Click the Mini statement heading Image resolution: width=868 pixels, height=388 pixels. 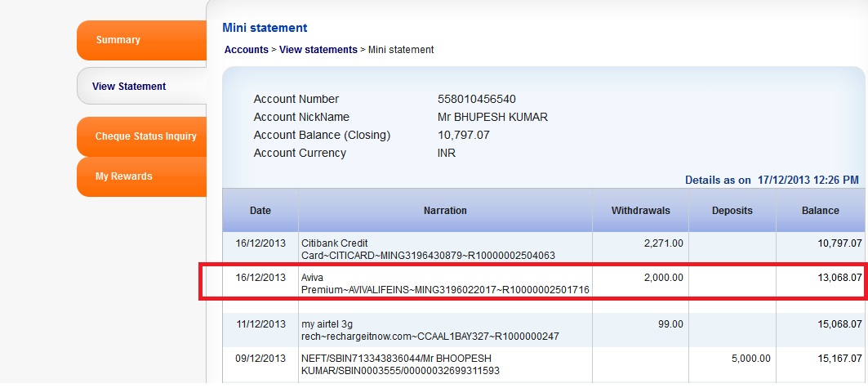click(265, 28)
